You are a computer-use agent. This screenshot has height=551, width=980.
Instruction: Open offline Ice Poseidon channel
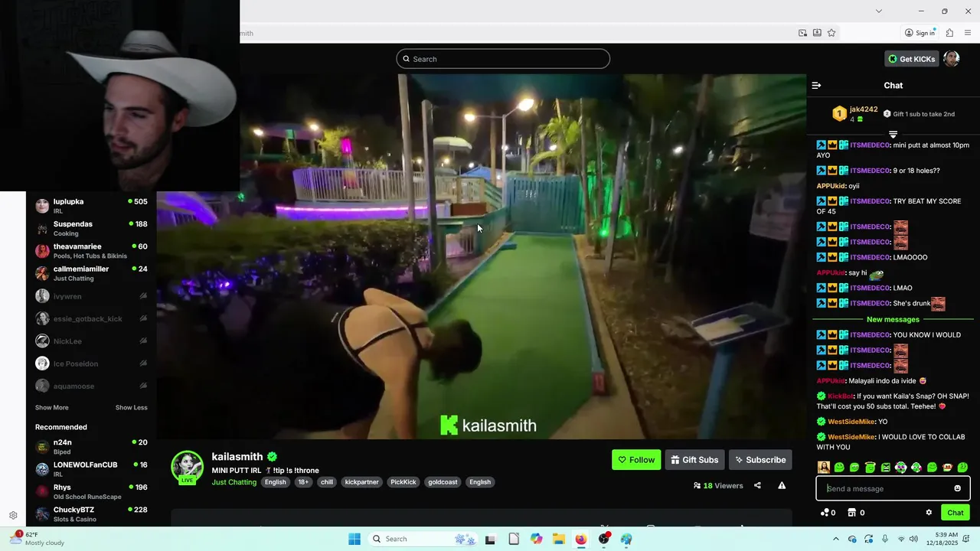[91, 364]
